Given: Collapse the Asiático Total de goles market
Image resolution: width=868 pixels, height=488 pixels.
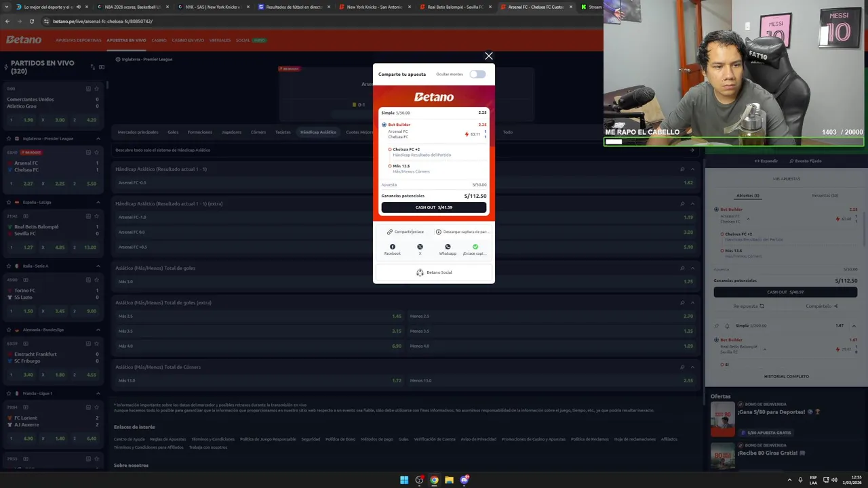Looking at the screenshot, I should tap(692, 268).
